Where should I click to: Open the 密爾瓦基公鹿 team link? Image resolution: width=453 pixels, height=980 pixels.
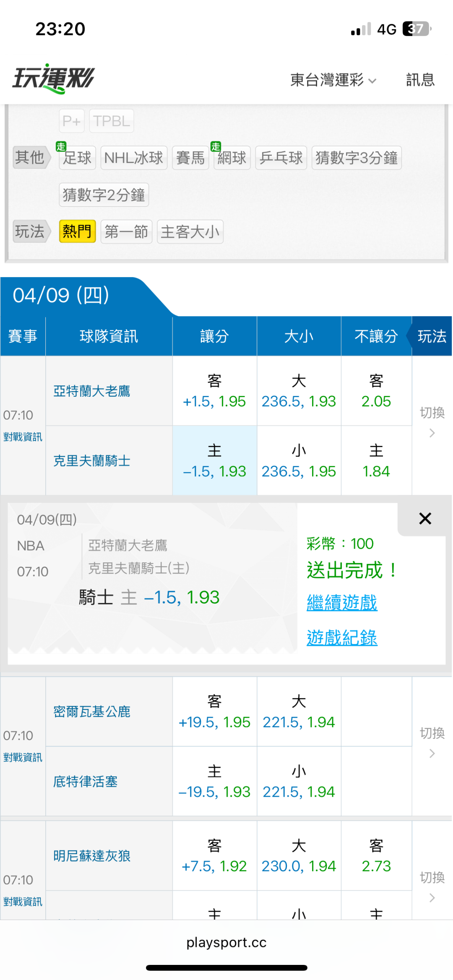tap(92, 712)
